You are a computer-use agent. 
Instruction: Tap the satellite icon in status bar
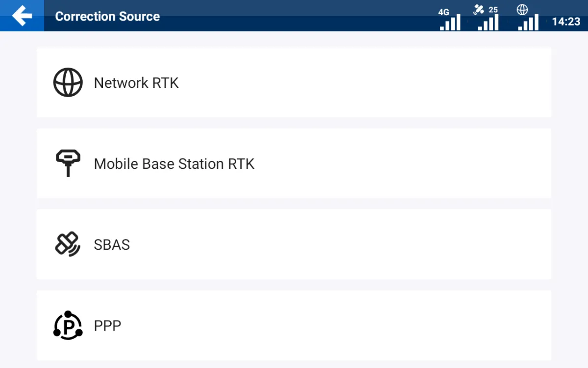pyautogui.click(x=479, y=9)
